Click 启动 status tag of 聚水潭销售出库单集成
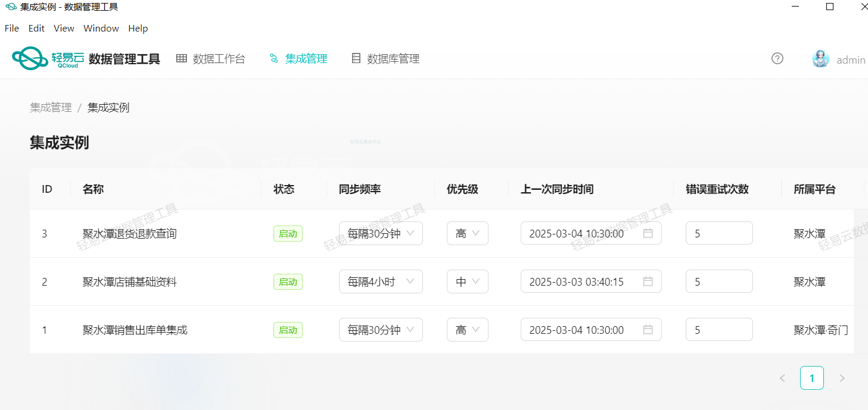868x410 pixels. pyautogui.click(x=288, y=330)
